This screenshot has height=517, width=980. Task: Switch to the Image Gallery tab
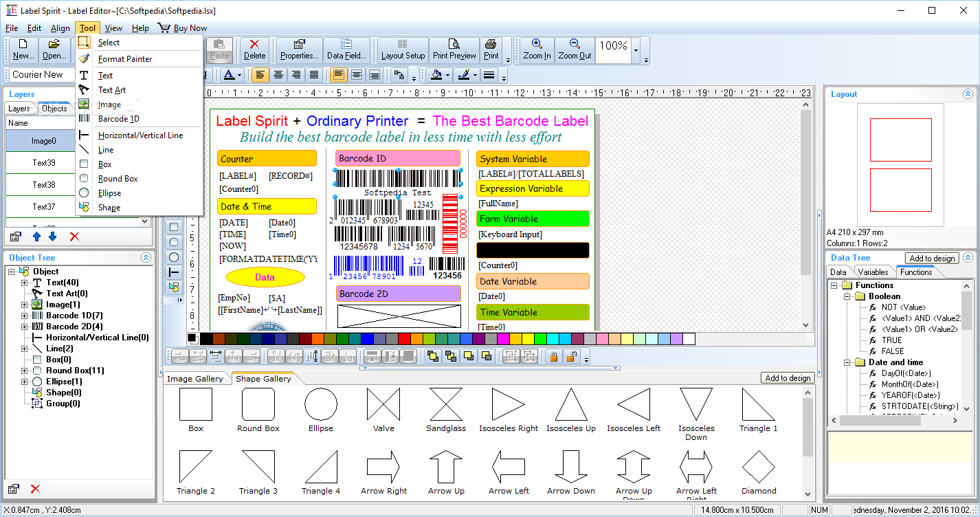[195, 379]
